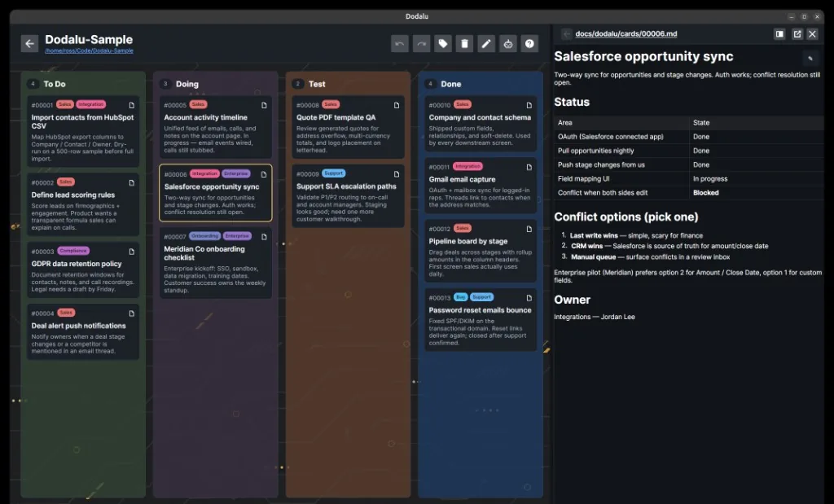This screenshot has width=834, height=504.
Task: Click the pencil edit toolbar icon
Action: tap(486, 44)
